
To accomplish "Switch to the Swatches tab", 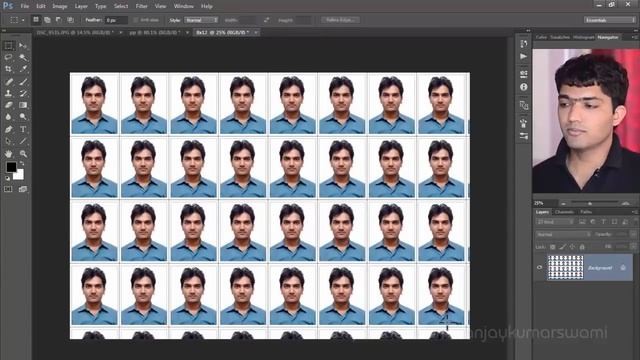I will click(x=560, y=37).
